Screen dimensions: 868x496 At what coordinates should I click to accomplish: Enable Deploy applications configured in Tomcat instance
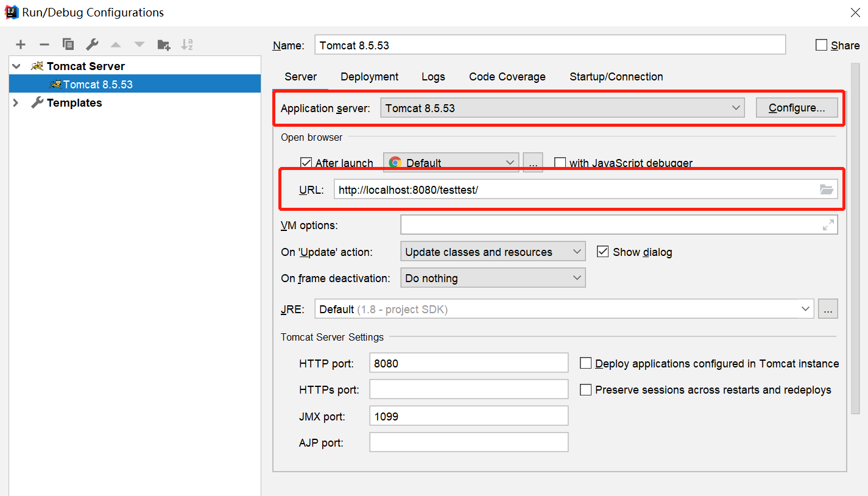(586, 363)
